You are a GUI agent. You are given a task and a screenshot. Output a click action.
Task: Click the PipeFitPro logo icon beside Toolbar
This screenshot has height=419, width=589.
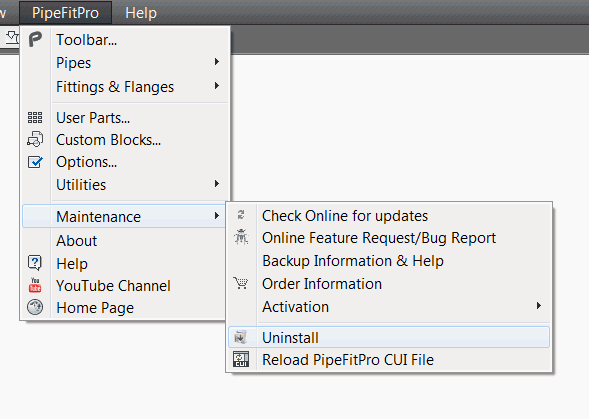(35, 39)
